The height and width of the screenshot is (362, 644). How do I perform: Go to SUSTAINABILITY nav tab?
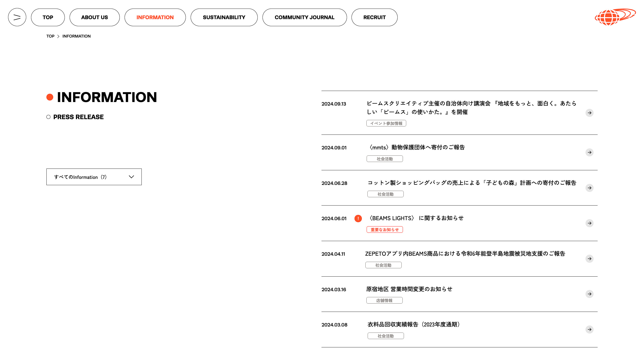(224, 17)
